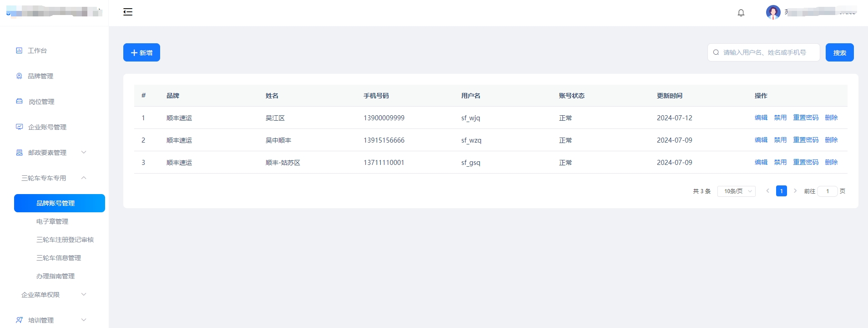Click username sf_gsq

[x=471, y=163]
